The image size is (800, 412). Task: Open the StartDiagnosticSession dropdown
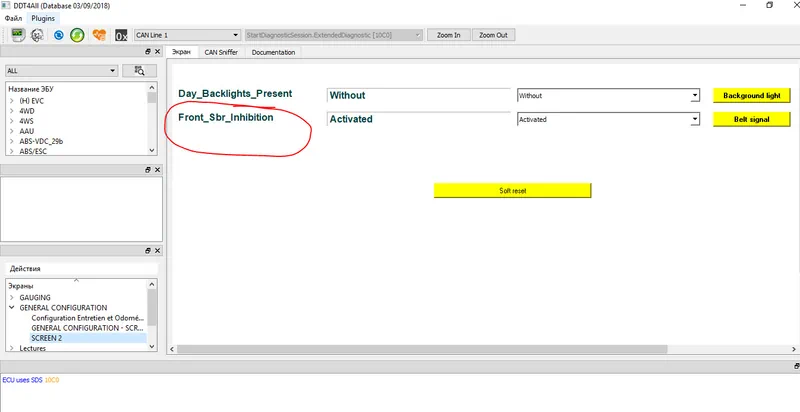coord(334,35)
